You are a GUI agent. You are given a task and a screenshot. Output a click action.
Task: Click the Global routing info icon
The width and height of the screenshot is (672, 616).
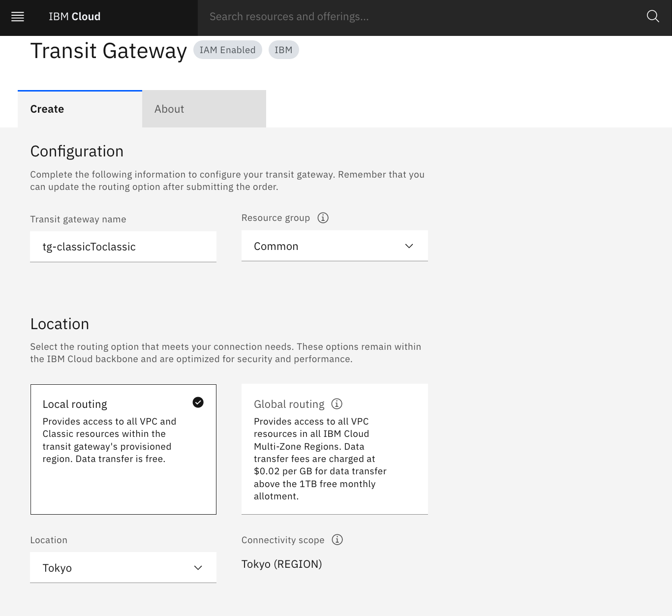click(x=337, y=404)
